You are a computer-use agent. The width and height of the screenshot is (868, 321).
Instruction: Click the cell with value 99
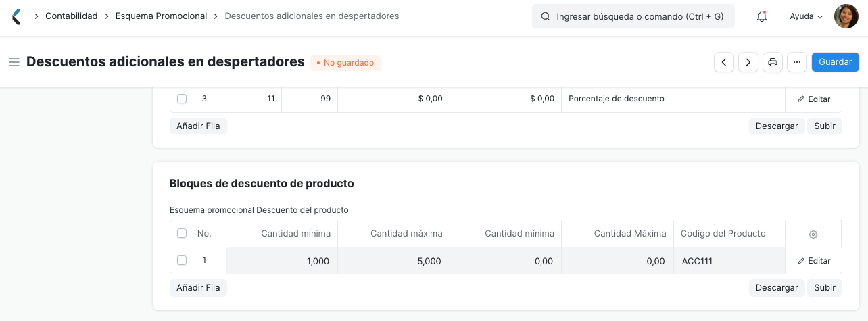pos(310,99)
